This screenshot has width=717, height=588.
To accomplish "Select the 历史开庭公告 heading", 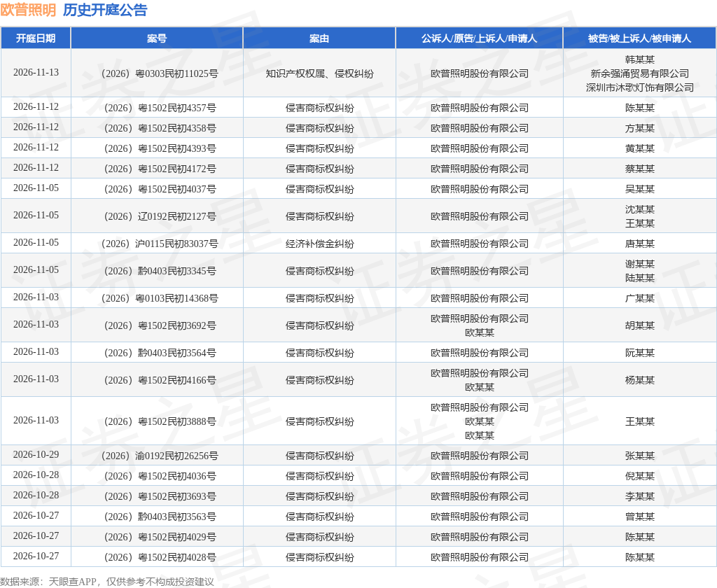I will pyautogui.click(x=105, y=10).
